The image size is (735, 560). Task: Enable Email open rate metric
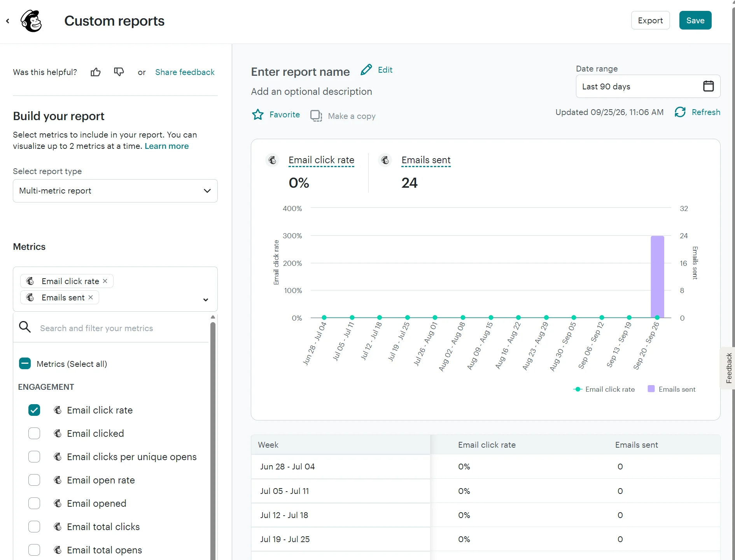pos(34,480)
